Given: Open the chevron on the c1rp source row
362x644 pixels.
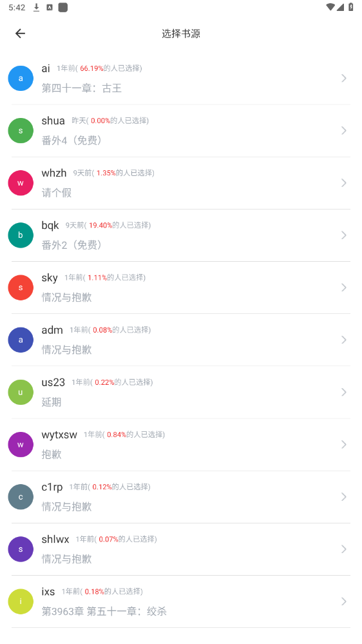Looking at the screenshot, I should (344, 496).
